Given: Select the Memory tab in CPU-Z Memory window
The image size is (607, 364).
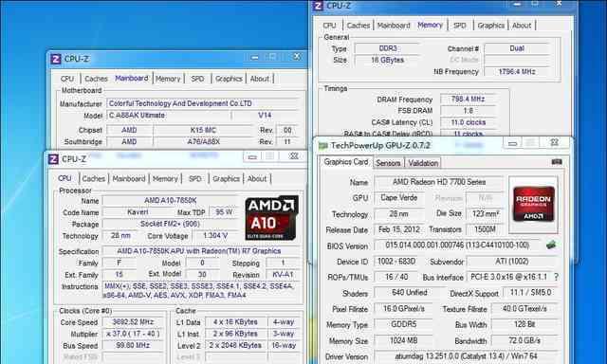Looking at the screenshot, I should click(430, 26).
